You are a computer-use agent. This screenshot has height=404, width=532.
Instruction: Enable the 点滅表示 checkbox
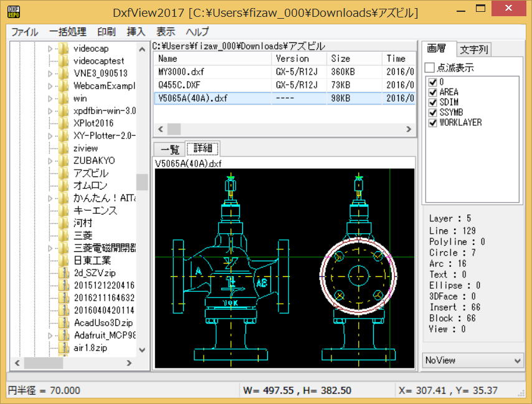pos(430,67)
